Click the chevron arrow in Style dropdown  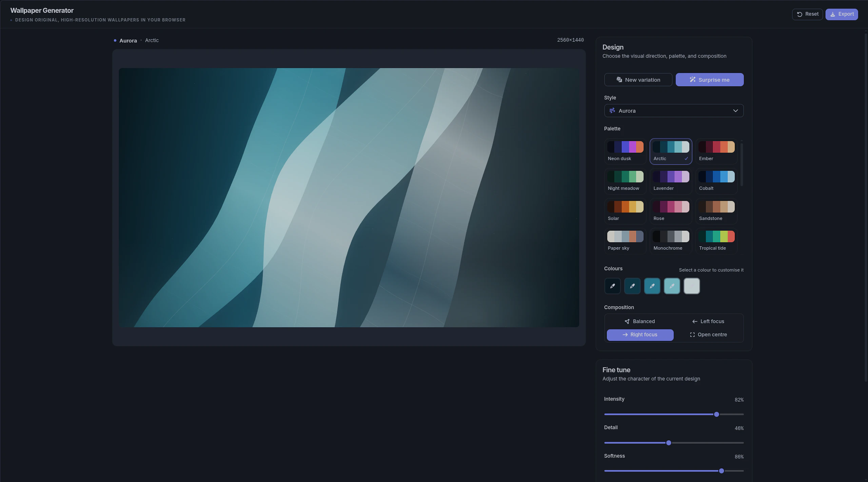(x=735, y=111)
